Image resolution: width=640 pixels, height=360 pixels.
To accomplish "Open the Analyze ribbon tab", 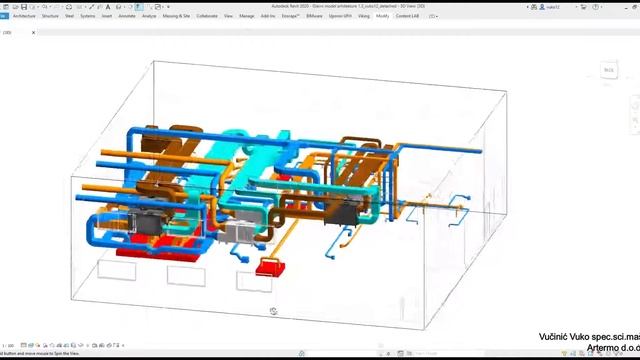I will tap(149, 16).
